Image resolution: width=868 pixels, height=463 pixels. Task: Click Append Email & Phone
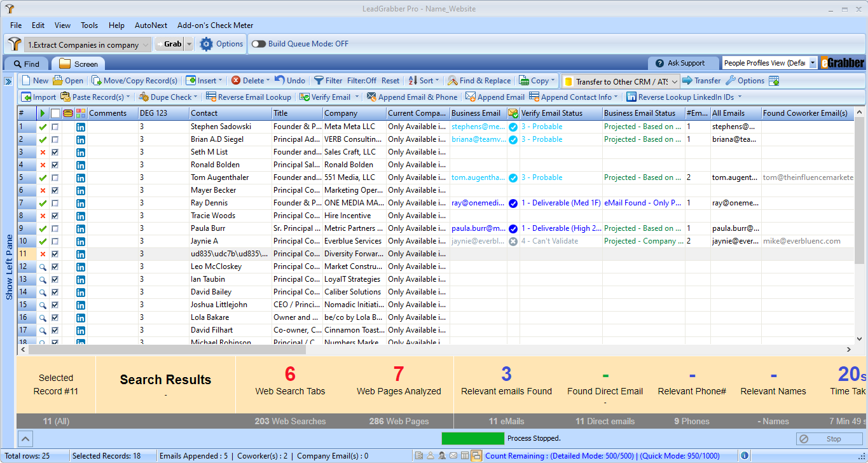tap(411, 97)
